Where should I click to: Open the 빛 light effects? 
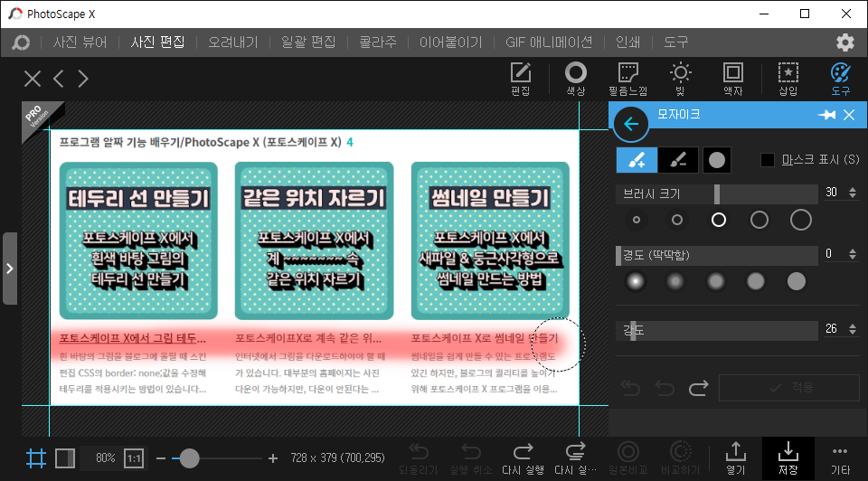click(x=680, y=80)
